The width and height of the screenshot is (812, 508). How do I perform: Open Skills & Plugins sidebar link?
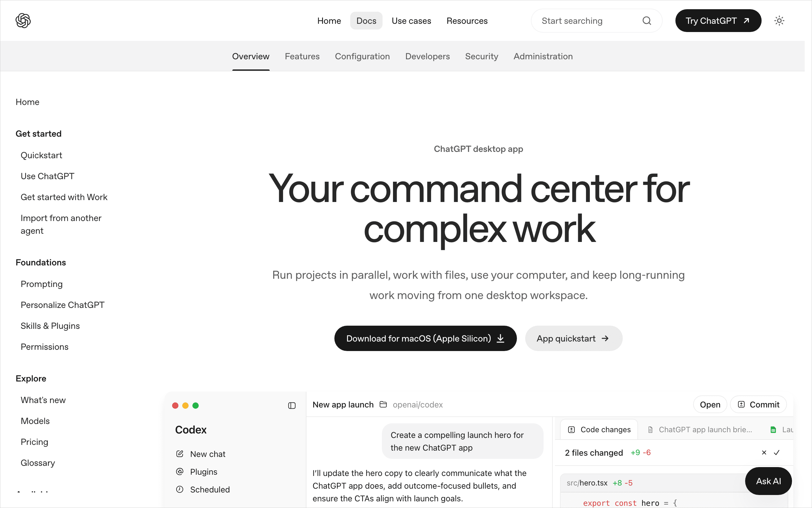click(x=50, y=326)
